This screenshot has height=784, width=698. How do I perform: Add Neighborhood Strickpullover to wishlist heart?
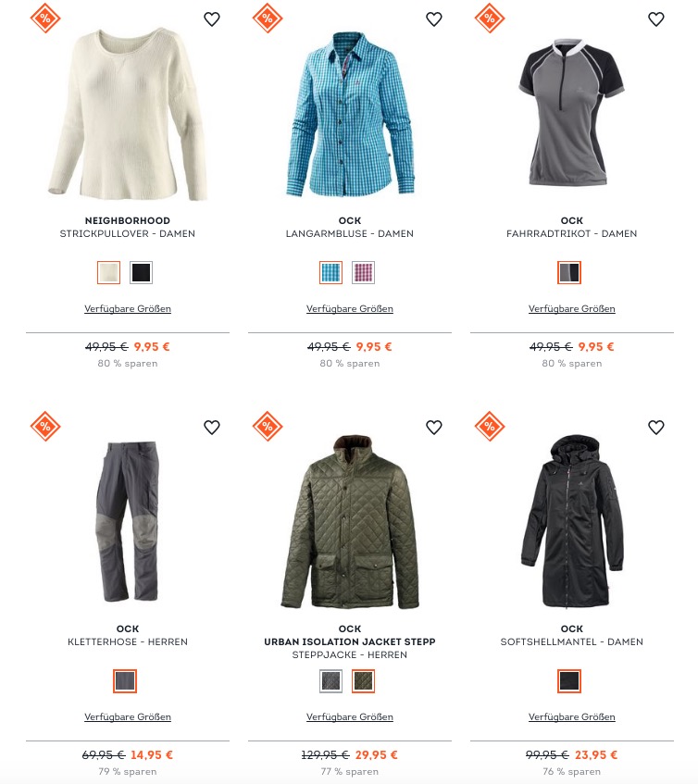[211, 19]
